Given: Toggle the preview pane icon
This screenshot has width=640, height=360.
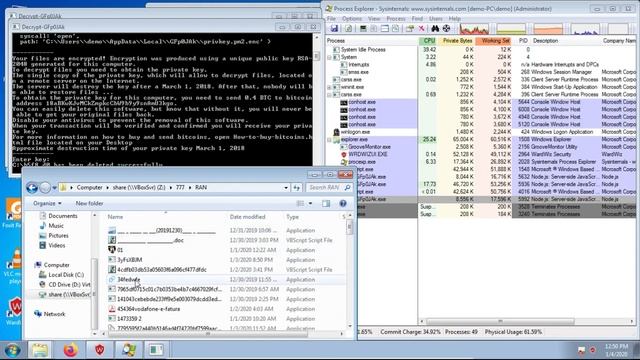Looking at the screenshot, I should [326, 203].
